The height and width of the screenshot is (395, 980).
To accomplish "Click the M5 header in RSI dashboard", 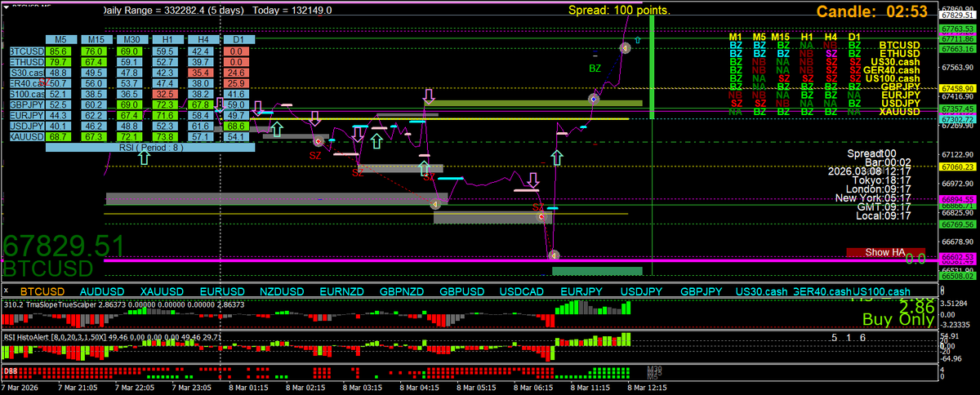I will pyautogui.click(x=60, y=39).
